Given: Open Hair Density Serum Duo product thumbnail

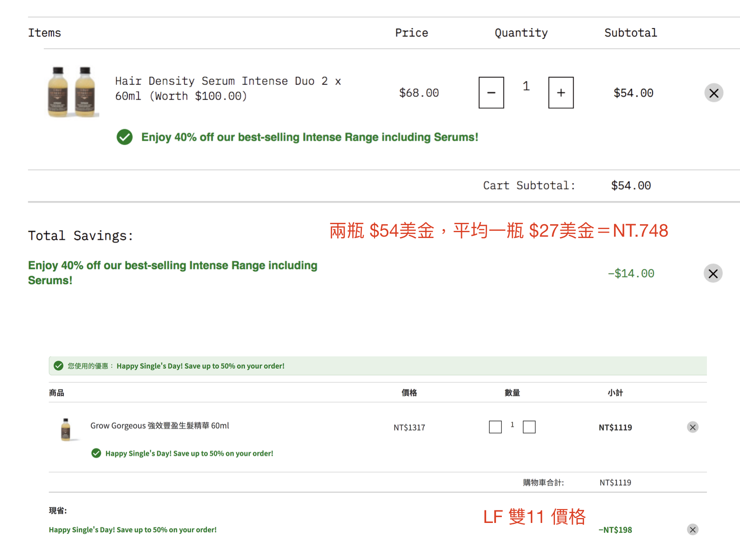Looking at the screenshot, I should [72, 92].
